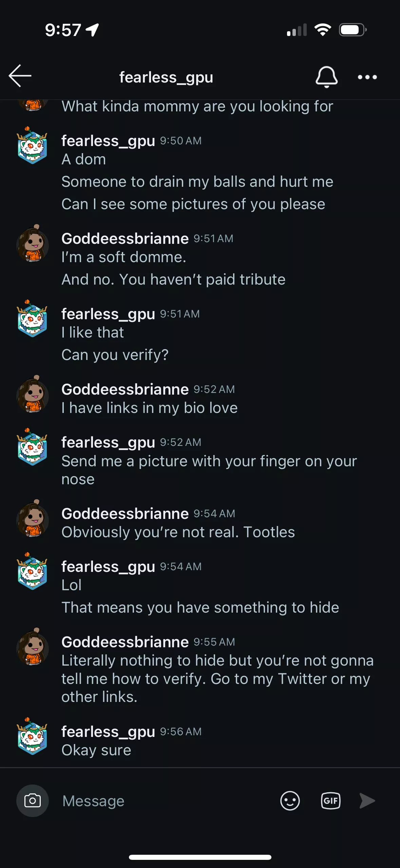This screenshot has height=868, width=400.
Task: Open fearless_gpu chat title in header
Action: pyautogui.click(x=166, y=77)
